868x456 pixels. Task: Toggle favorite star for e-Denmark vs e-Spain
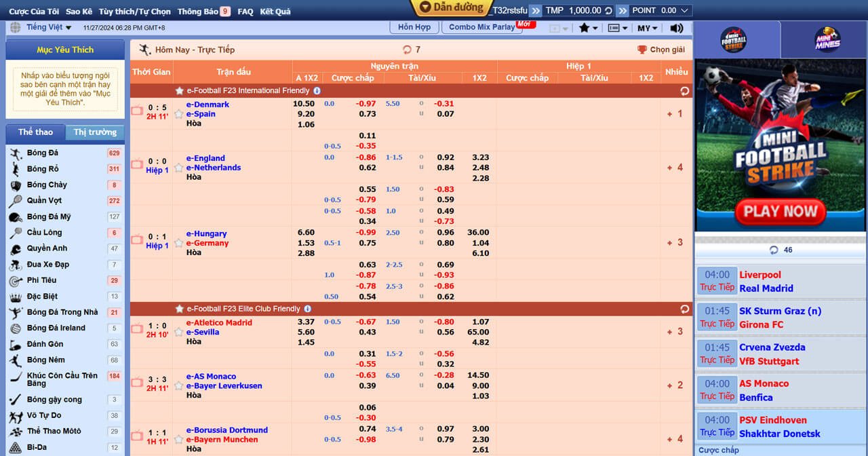click(179, 114)
